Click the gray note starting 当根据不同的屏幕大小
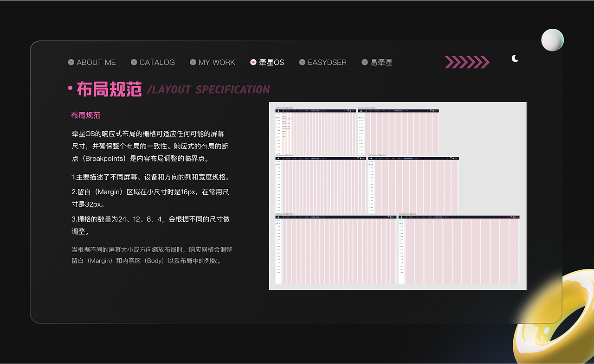 pos(152,255)
